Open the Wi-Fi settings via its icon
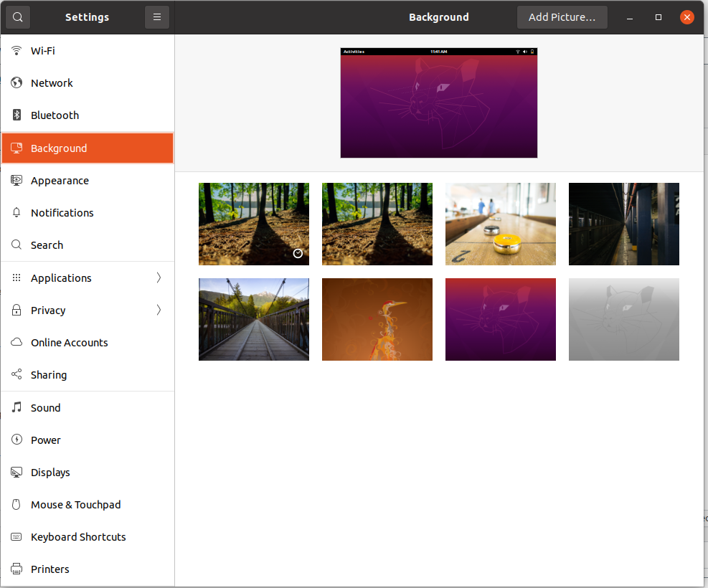This screenshot has width=708, height=588. 16,50
